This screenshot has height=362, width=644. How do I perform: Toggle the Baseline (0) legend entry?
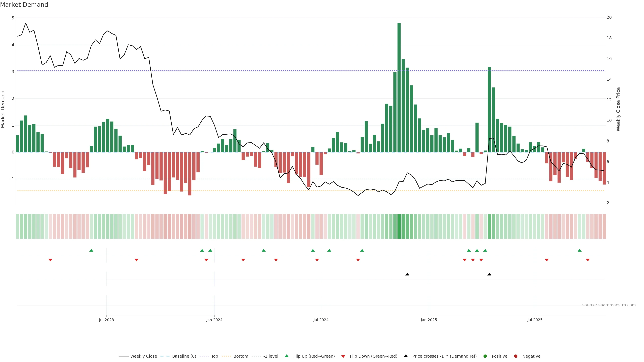click(x=184, y=356)
